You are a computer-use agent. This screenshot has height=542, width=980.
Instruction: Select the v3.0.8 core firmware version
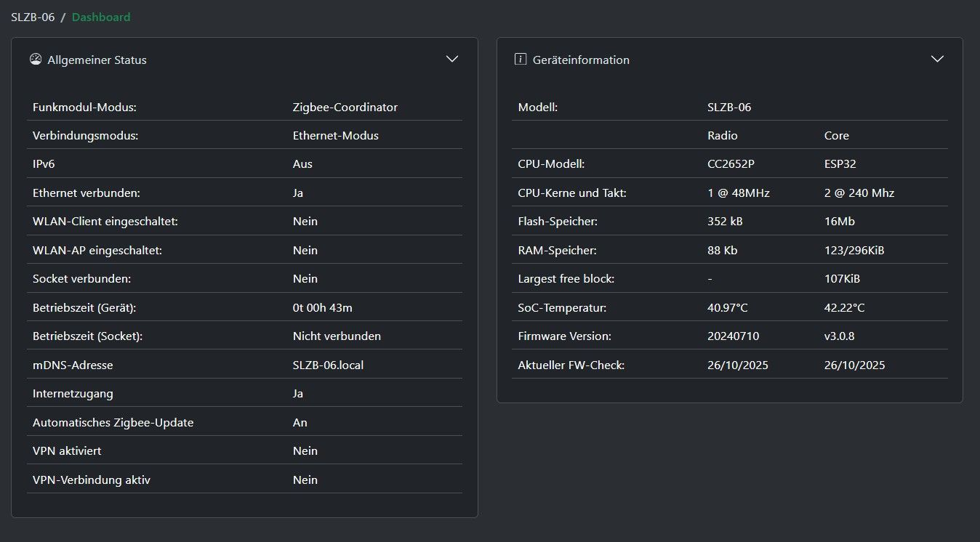[x=839, y=336]
